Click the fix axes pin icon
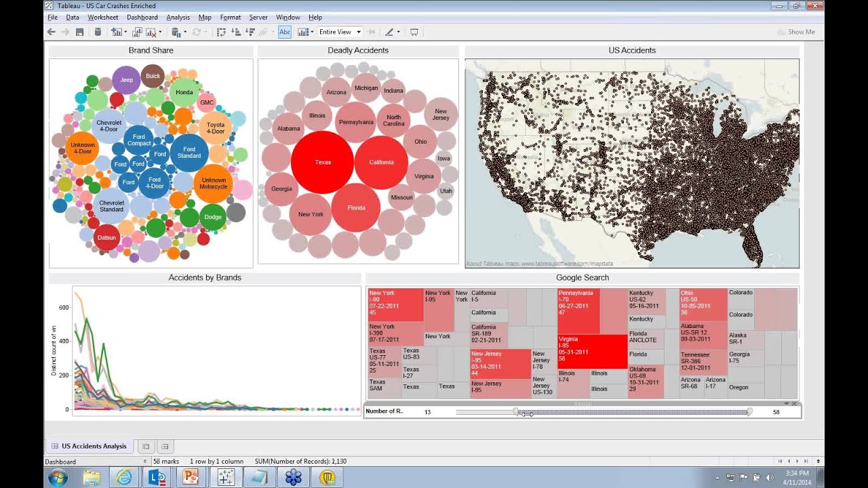Image resolution: width=868 pixels, height=488 pixels. (372, 32)
